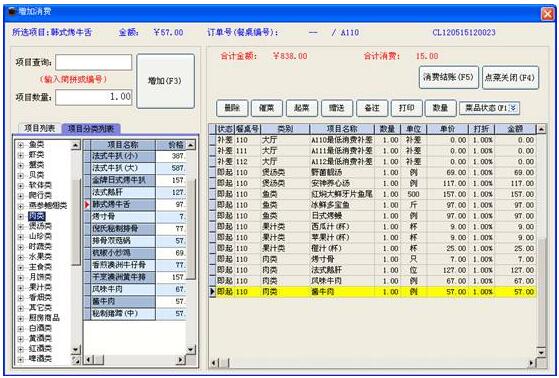Select the 红酒类 category
The width and height of the screenshot is (559, 378).
tap(40, 348)
